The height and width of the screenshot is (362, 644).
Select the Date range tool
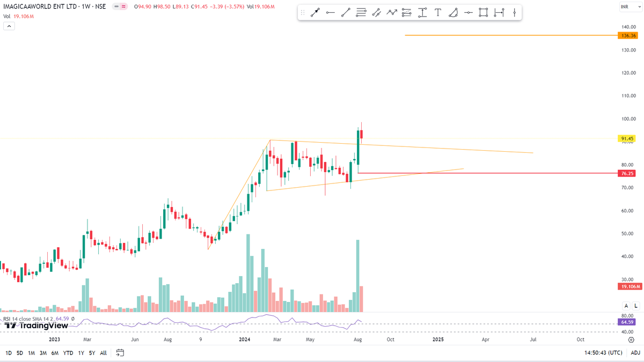[x=499, y=12]
